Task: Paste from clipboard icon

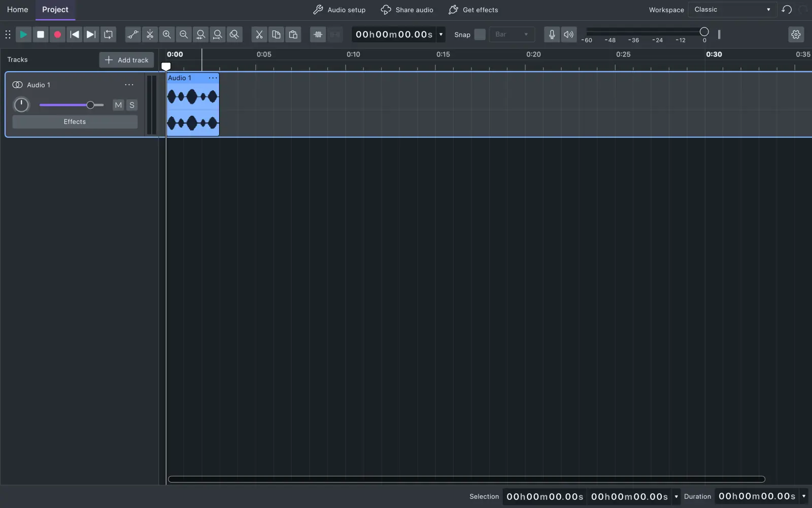Action: [x=293, y=35]
